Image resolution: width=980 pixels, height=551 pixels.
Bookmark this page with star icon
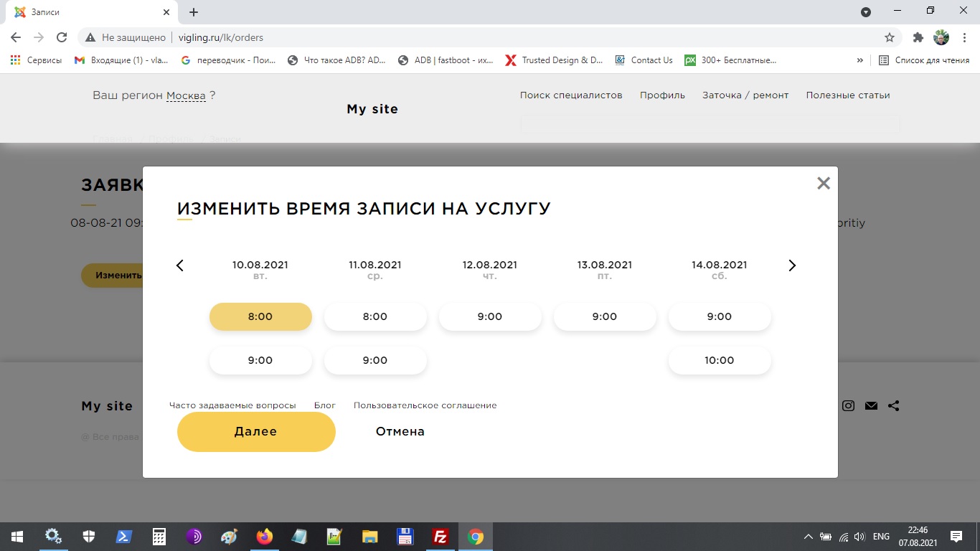(890, 37)
